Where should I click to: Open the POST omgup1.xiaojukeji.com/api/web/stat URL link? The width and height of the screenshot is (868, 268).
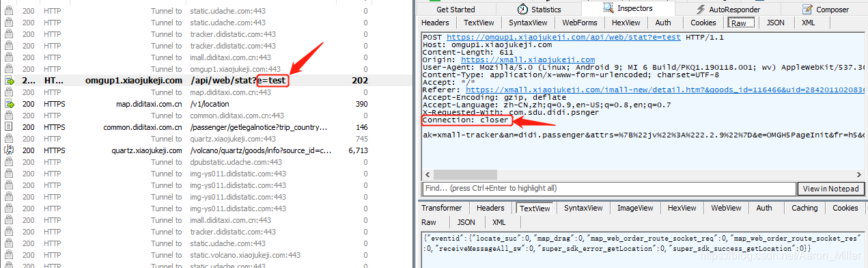[x=563, y=37]
